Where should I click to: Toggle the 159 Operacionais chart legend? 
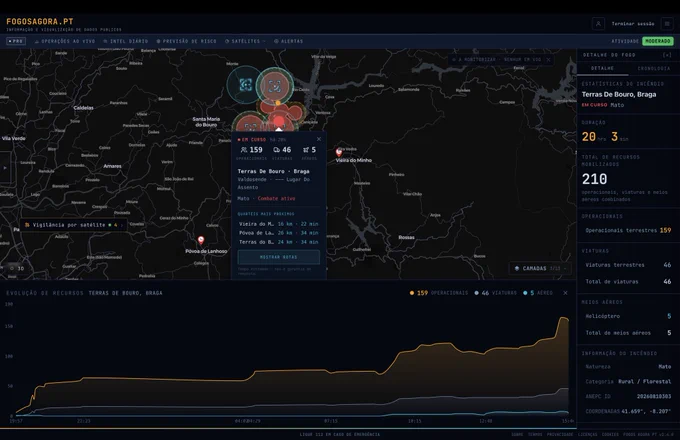click(x=439, y=293)
